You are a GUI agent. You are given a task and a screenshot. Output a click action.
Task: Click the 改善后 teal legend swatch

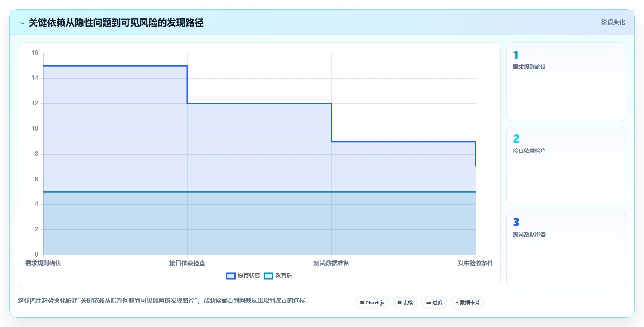coord(268,275)
